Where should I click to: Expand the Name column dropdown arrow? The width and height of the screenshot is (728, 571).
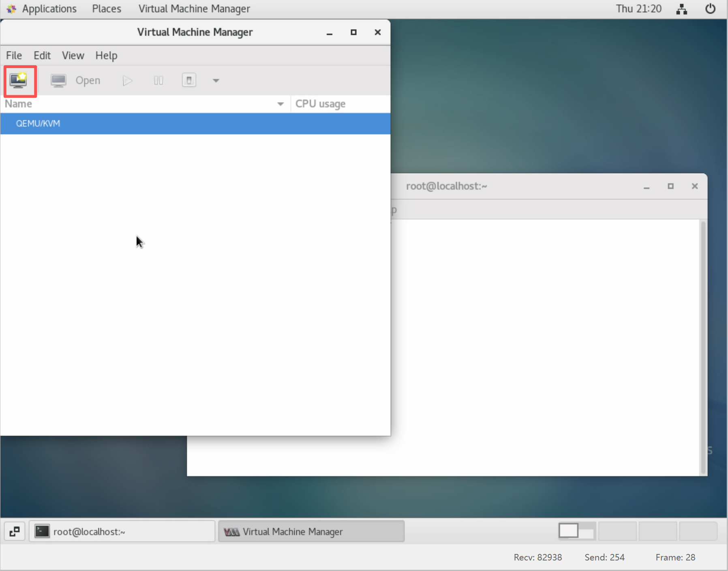click(280, 104)
